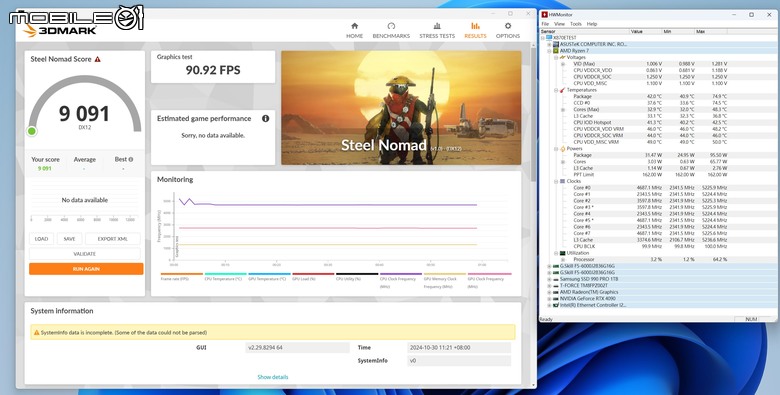The height and width of the screenshot is (395, 780).
Task: Click the Frame rate (FPS) legend swatch
Action: pyautogui.click(x=182, y=274)
